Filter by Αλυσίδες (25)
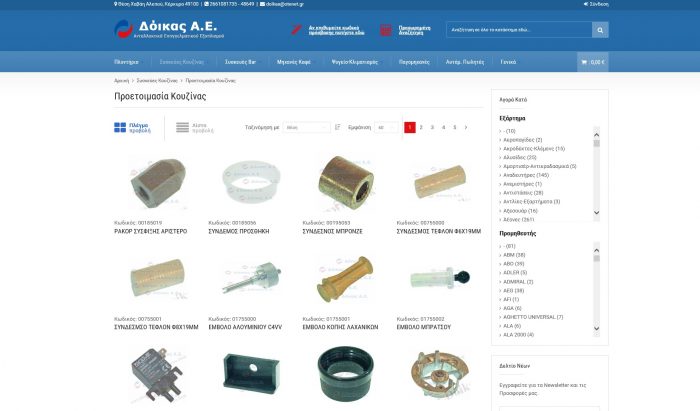700x411 pixels. 520,158
